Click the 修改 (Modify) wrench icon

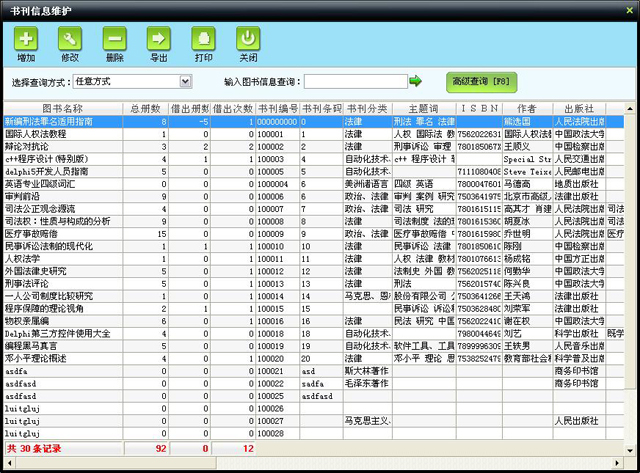pyautogui.click(x=70, y=39)
